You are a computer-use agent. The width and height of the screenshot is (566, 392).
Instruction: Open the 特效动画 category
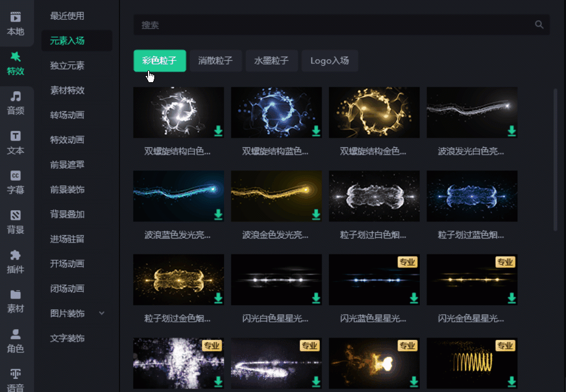(67, 139)
